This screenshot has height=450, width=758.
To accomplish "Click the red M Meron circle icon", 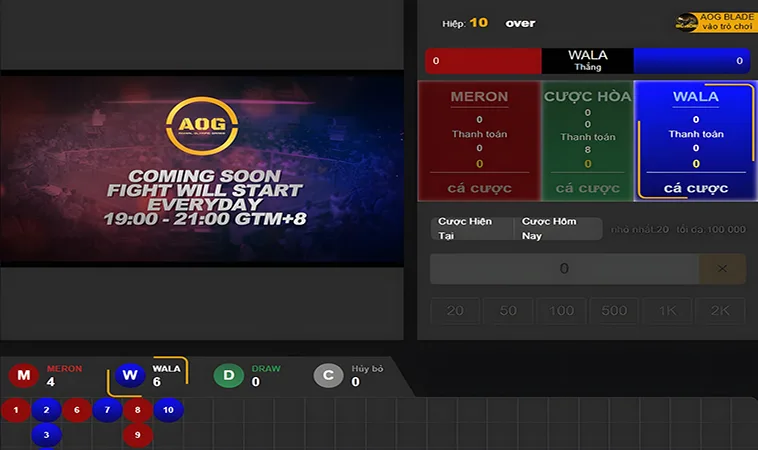I will point(24,376).
